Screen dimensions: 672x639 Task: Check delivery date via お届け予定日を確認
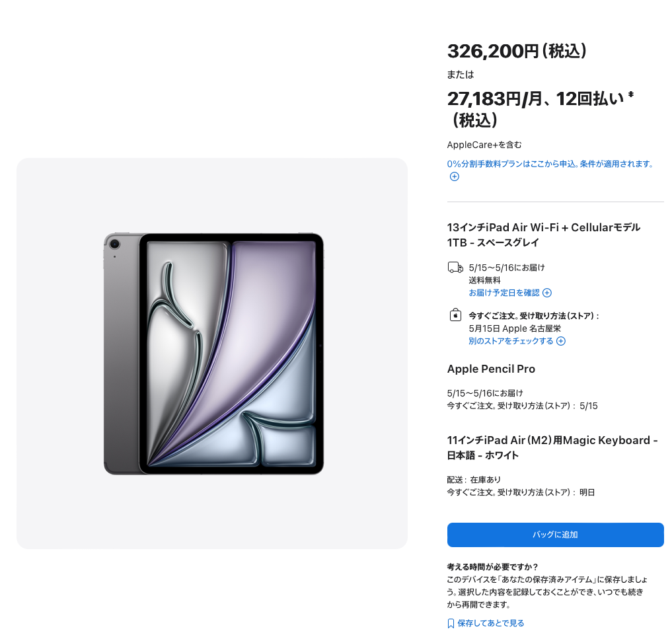click(x=504, y=293)
